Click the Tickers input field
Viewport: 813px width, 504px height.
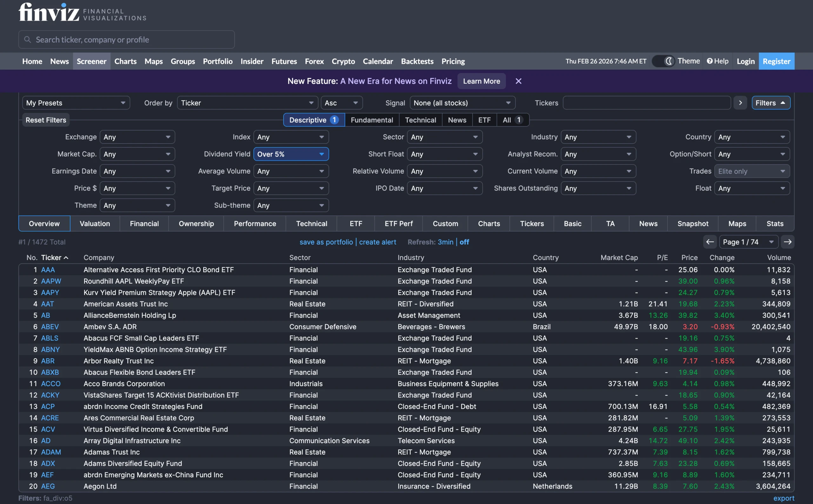(x=646, y=103)
